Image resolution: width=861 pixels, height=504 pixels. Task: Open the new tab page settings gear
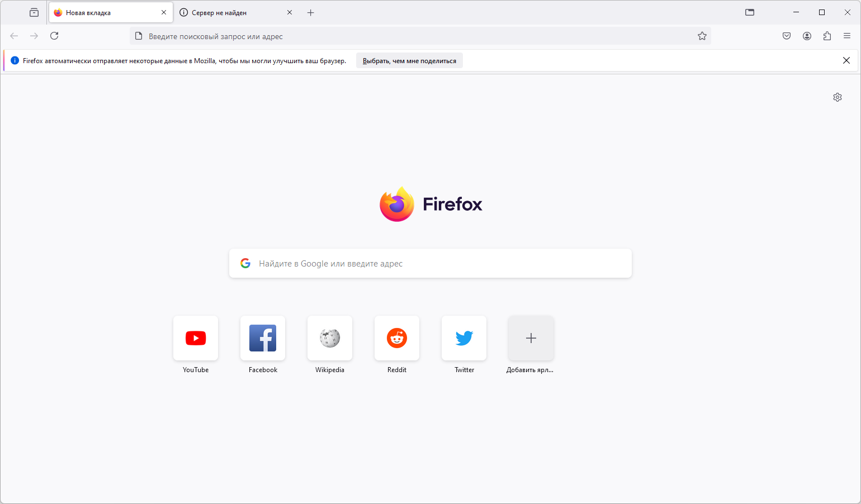pyautogui.click(x=838, y=97)
